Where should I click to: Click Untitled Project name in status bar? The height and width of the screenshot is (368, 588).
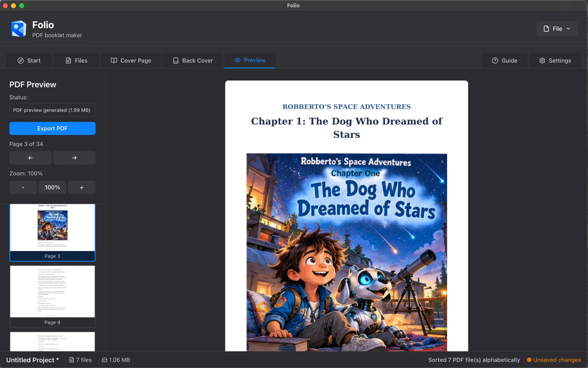32,360
